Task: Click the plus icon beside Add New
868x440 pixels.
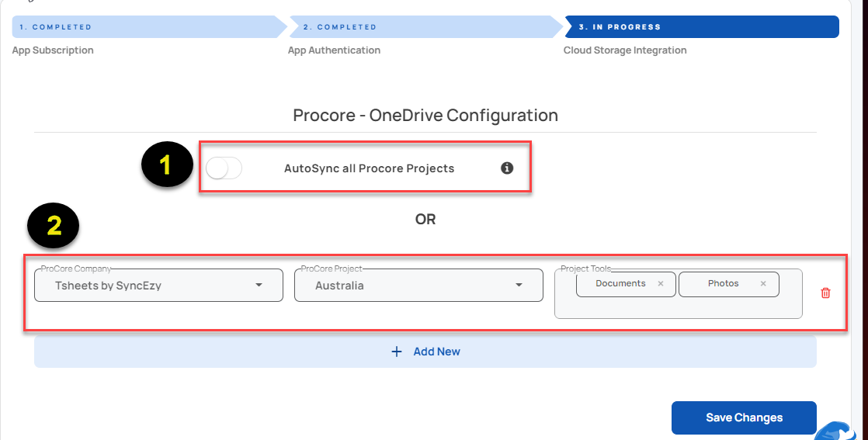Action: click(x=397, y=352)
